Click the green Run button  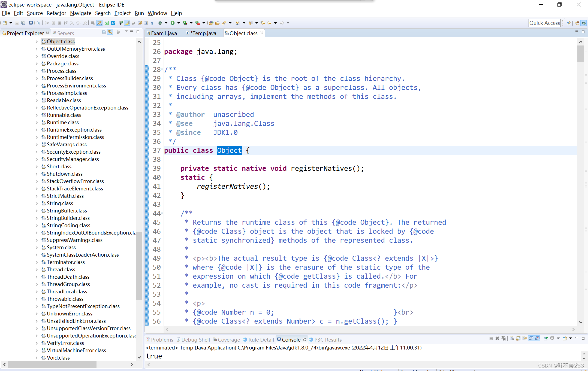[x=172, y=23]
